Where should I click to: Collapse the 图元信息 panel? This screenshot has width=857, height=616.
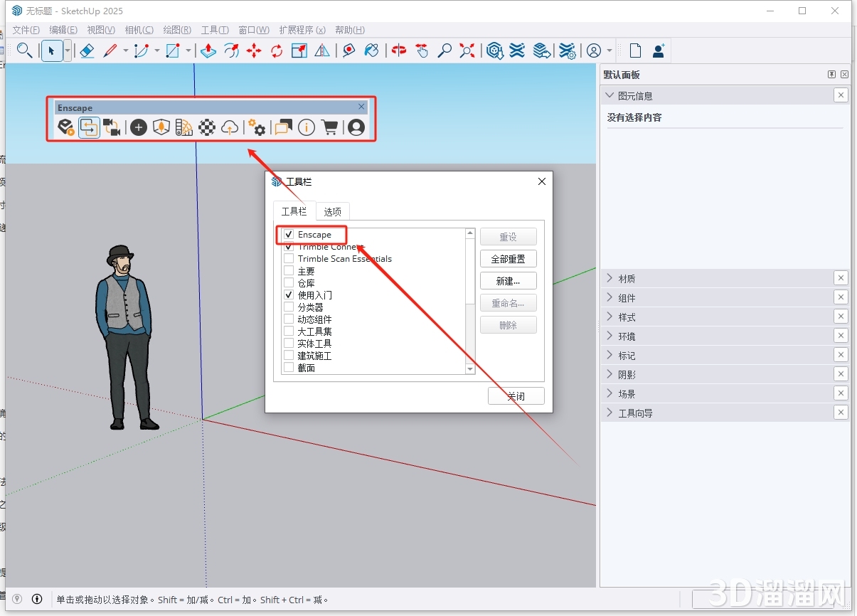[610, 95]
